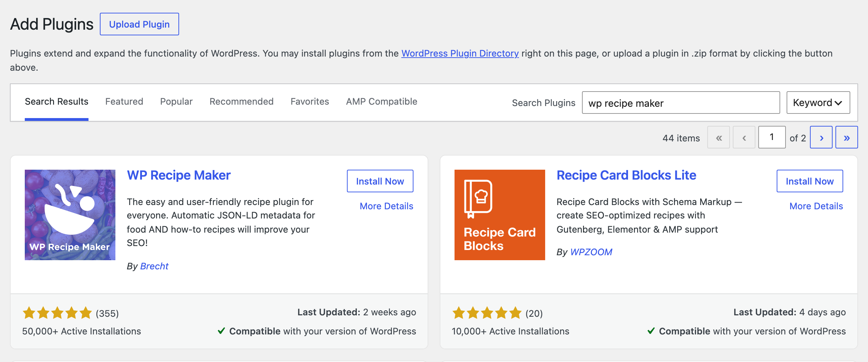Open the Popular plugins tab
Viewport: 868px width, 362px height.
pyautogui.click(x=176, y=101)
